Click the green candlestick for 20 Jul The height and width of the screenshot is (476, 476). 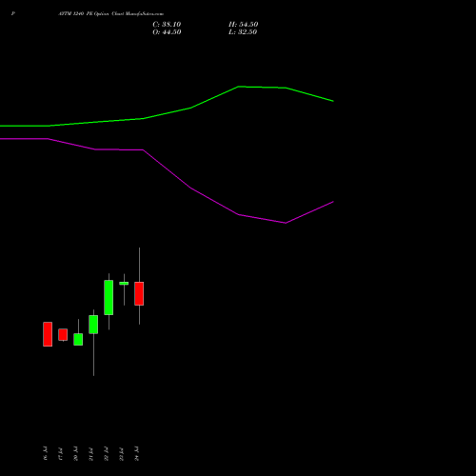tap(78, 339)
